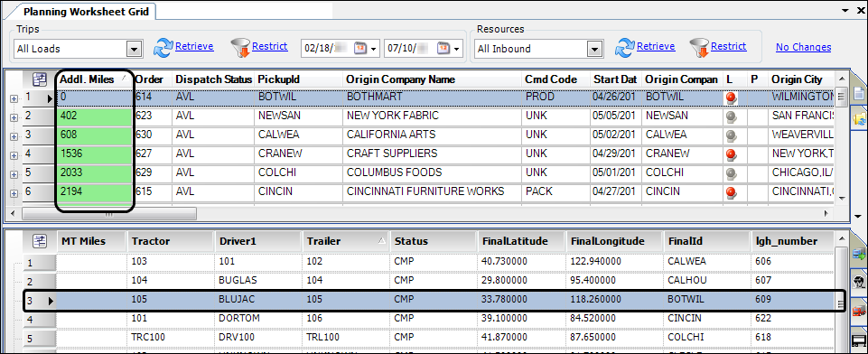Click the Resources Retrieve refresh icon
868x354 pixels.
click(625, 48)
